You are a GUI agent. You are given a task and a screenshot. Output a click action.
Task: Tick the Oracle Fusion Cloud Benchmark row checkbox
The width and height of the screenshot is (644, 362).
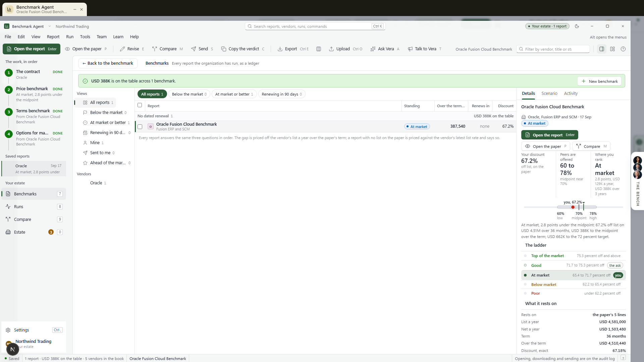coord(140,127)
